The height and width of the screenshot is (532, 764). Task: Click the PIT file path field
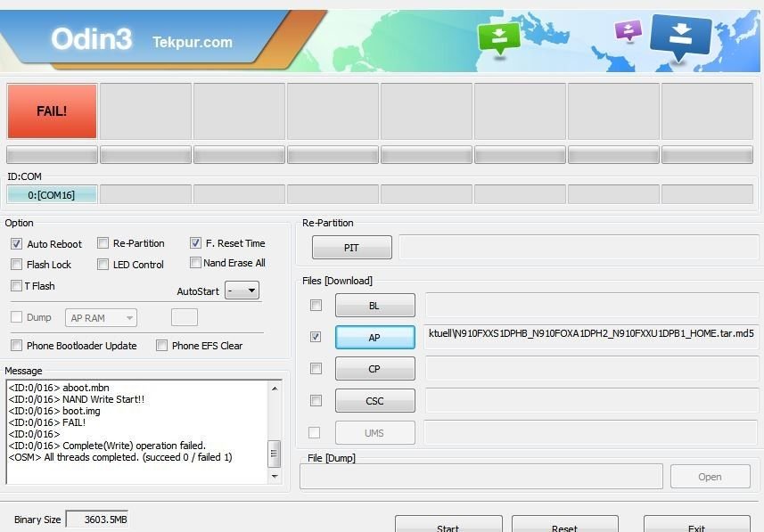579,248
